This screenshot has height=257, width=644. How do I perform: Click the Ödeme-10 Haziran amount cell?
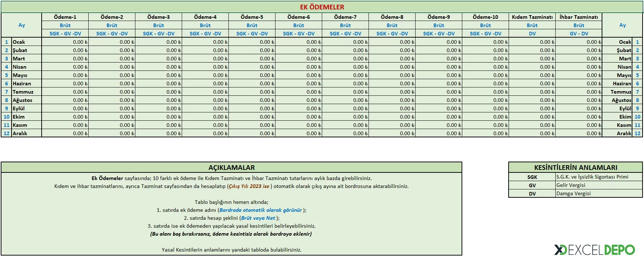click(485, 83)
